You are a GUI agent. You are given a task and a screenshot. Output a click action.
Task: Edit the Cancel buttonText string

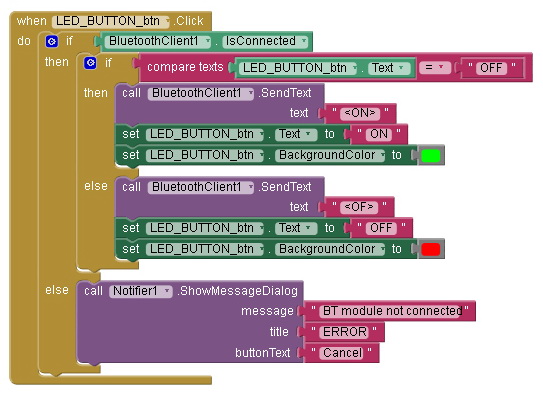tap(342, 353)
